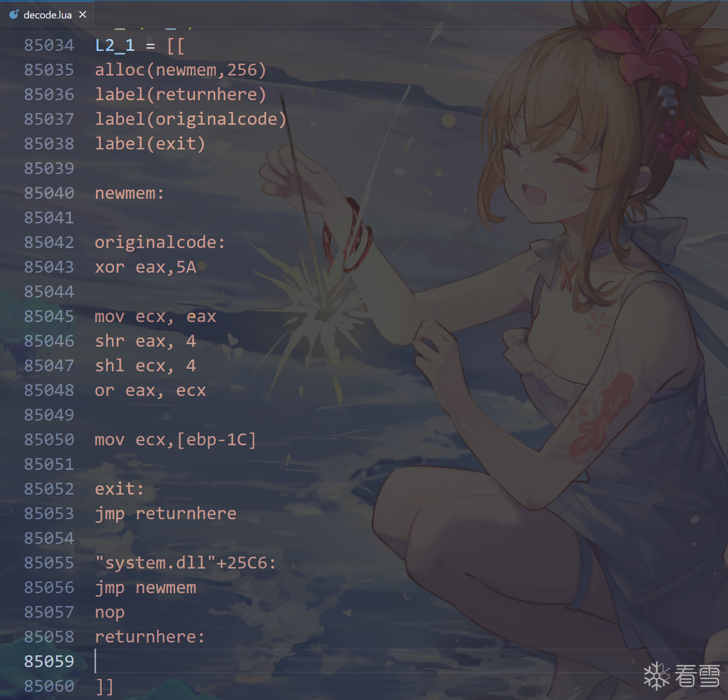Click line number 85059 in the gutter
This screenshot has width=728, height=700.
(x=49, y=661)
